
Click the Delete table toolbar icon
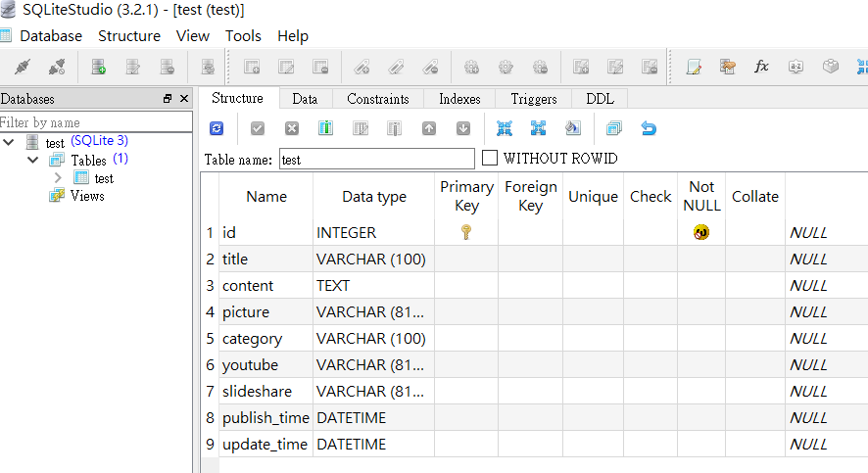pos(320,67)
